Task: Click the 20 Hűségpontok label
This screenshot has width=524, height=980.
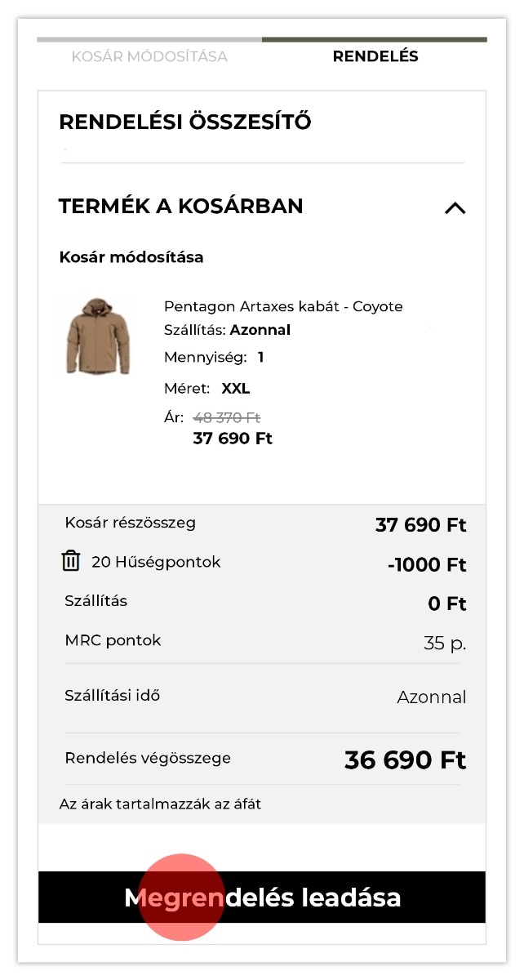Action: coord(156,562)
